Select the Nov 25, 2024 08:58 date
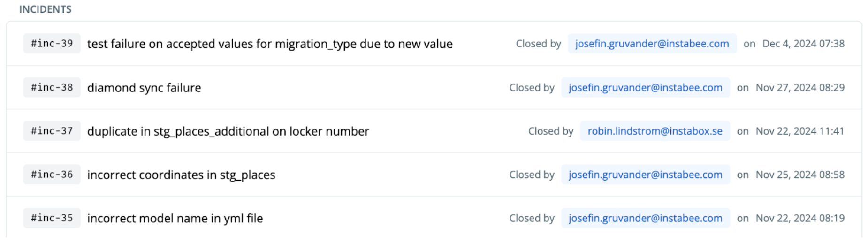Viewport: 868px width, 243px height. pyautogui.click(x=800, y=175)
